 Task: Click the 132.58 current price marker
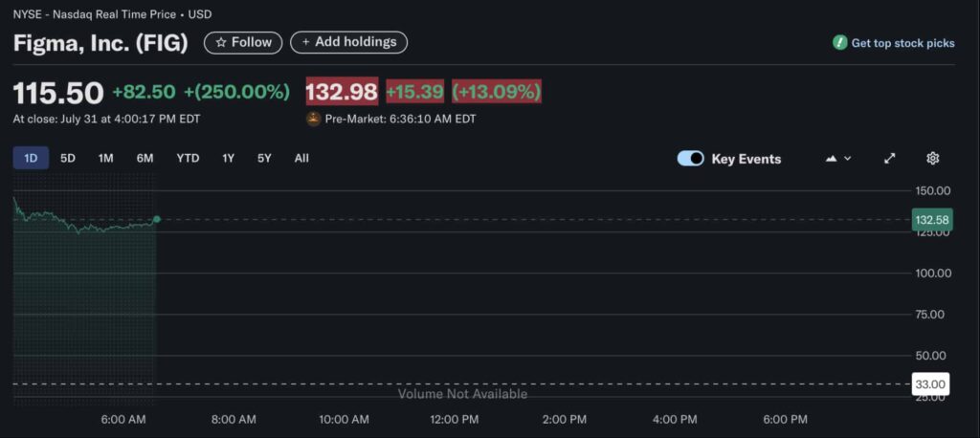point(932,220)
